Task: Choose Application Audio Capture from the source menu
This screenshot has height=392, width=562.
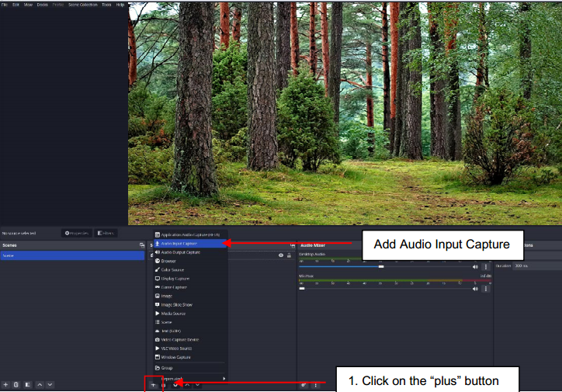Action: 190,234
